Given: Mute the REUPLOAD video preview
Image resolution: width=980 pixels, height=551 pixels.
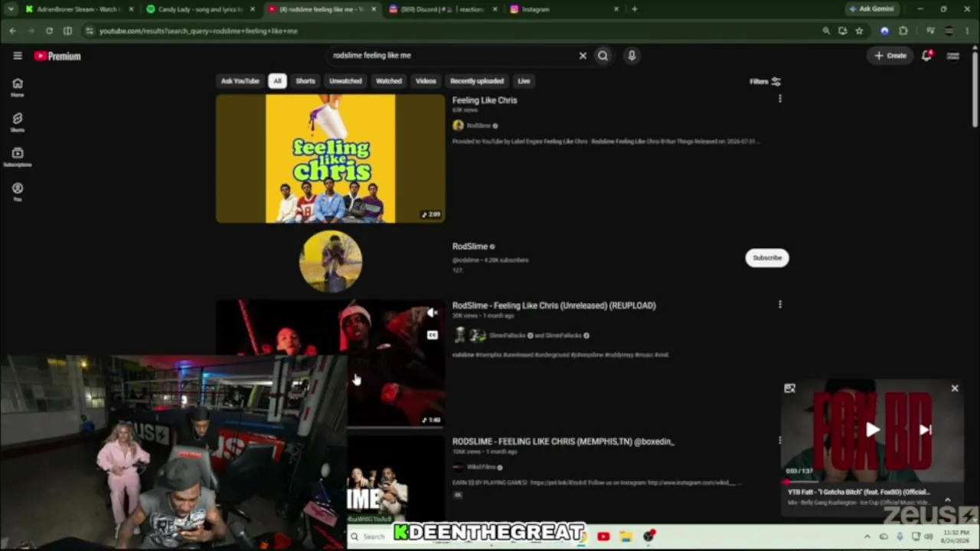Looking at the screenshot, I should coord(433,312).
